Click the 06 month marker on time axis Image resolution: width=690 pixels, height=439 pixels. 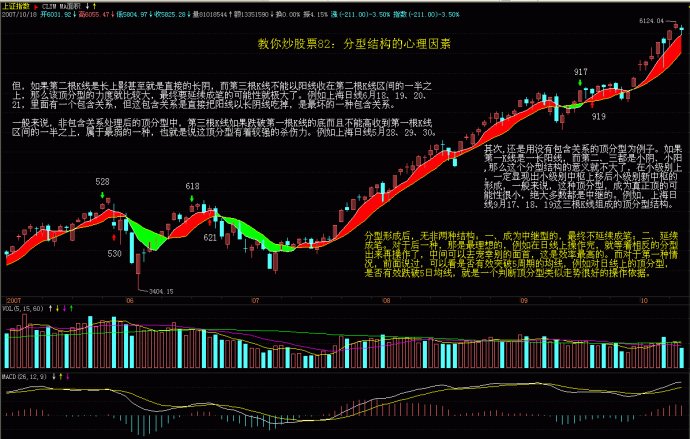(129, 301)
